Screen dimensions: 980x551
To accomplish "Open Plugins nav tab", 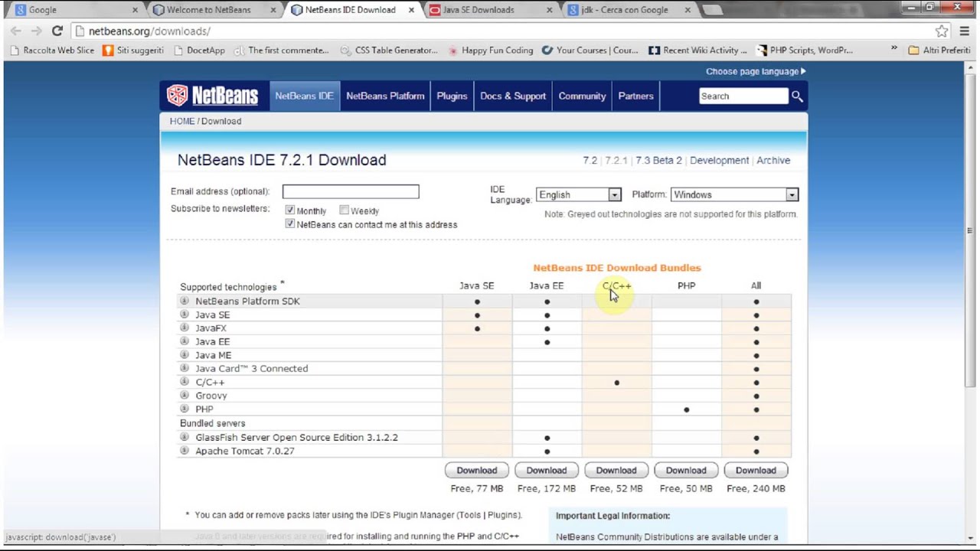I will [452, 96].
